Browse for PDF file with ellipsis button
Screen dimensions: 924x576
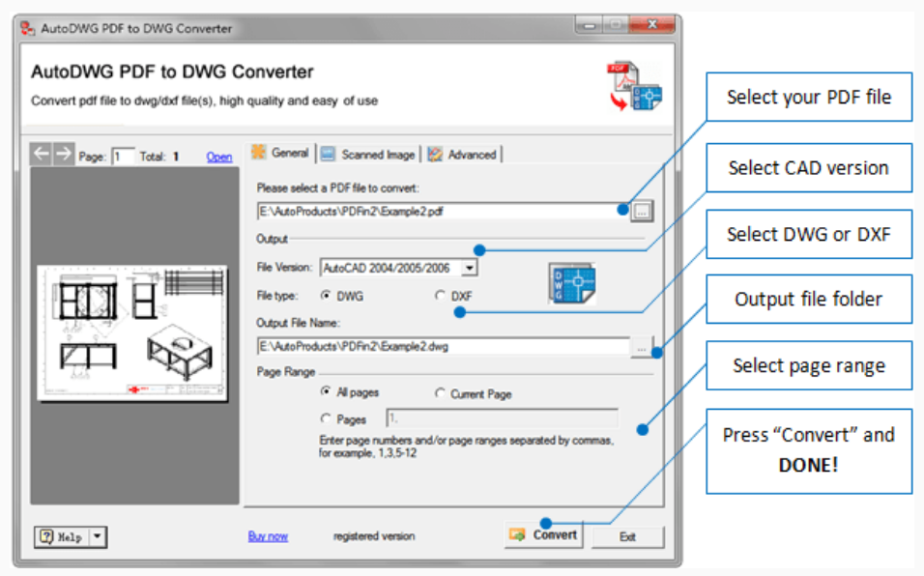(642, 211)
